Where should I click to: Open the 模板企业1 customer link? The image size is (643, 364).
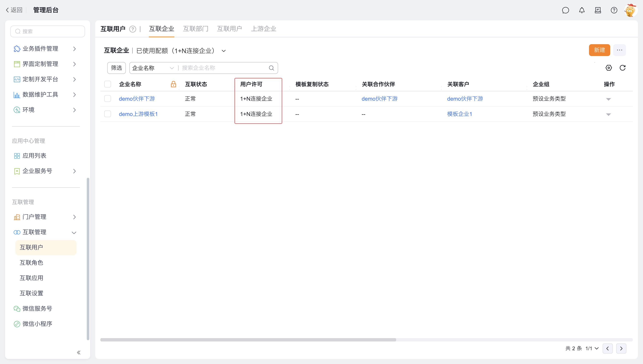(459, 114)
